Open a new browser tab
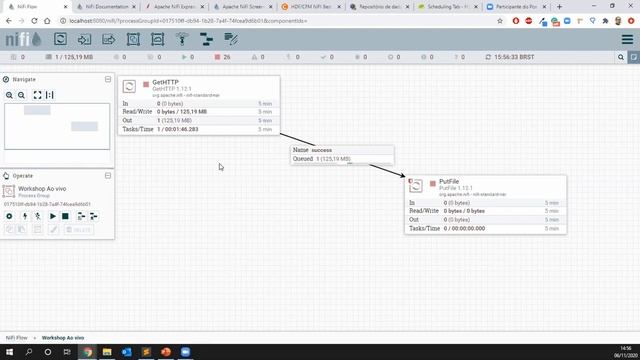This screenshot has width=640, height=360. 559,7
